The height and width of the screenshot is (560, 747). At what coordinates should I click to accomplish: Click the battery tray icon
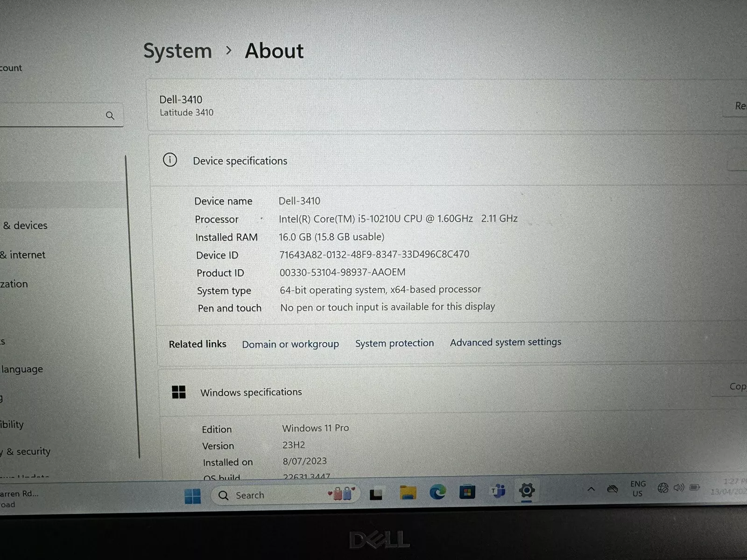695,487
